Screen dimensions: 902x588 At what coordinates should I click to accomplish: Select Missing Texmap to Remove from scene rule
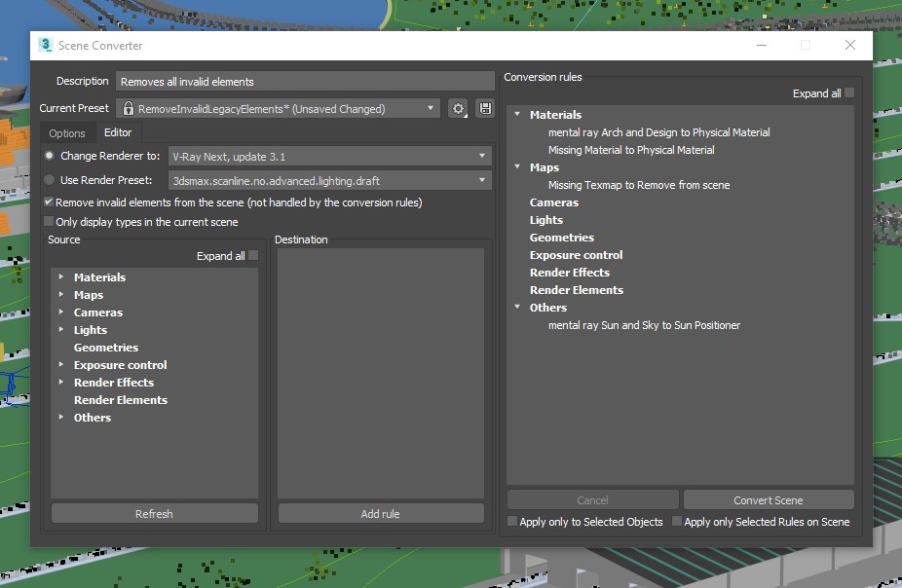(x=639, y=185)
